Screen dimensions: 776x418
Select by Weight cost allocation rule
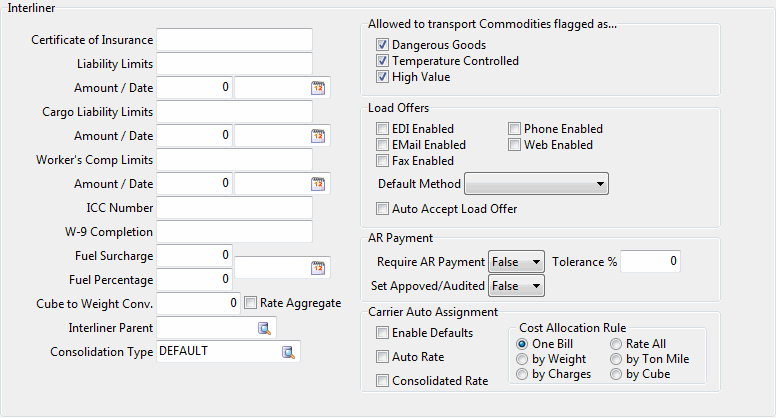pos(523,359)
